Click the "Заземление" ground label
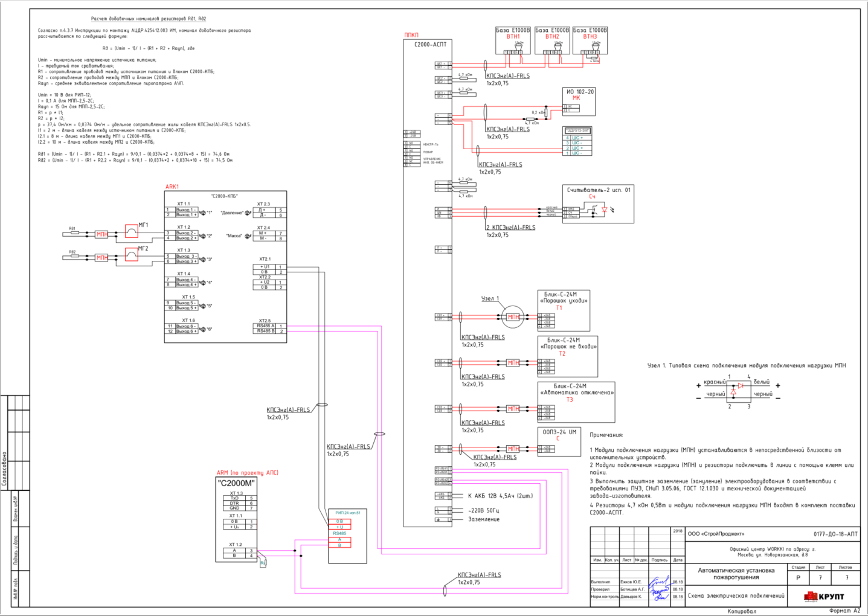Viewport: 868px width, 616px height. (x=484, y=519)
